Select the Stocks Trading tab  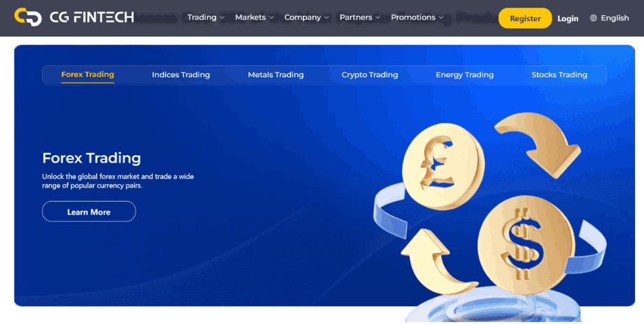[559, 75]
